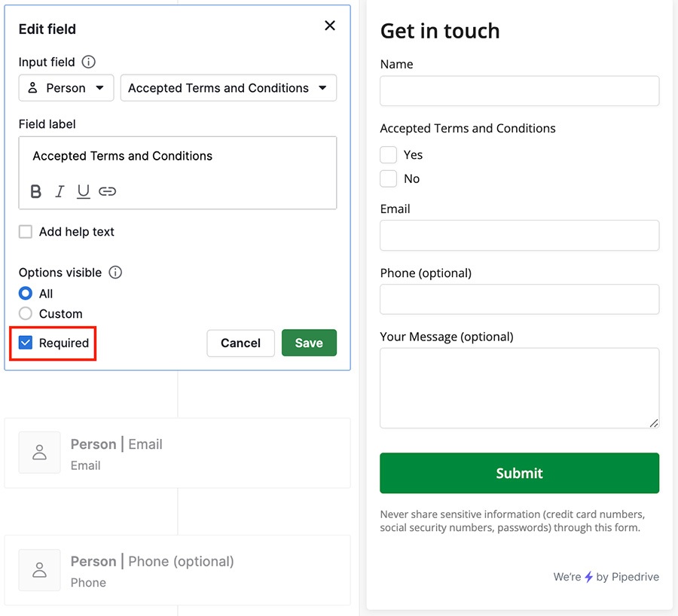Save the field changes
Screen dimensions: 678x616
309,343
